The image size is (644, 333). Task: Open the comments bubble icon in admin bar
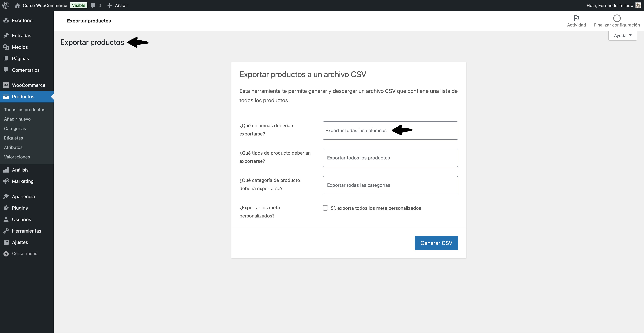[93, 5]
